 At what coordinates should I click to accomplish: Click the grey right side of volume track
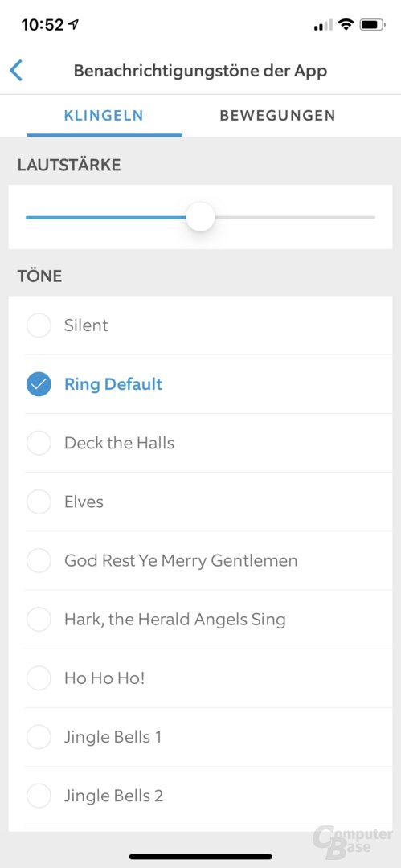pos(295,218)
